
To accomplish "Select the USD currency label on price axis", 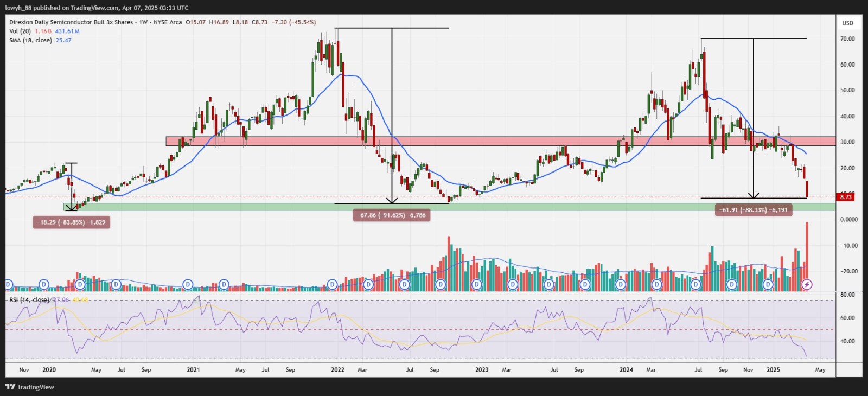I will (847, 23).
